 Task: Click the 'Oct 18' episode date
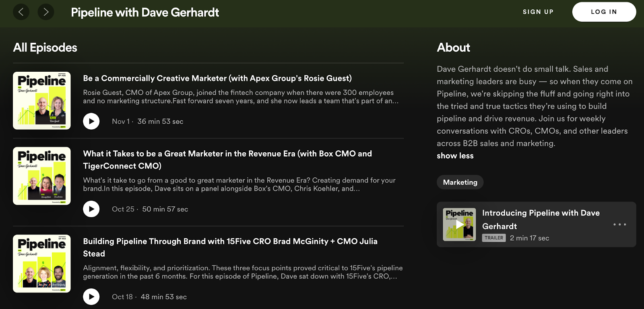[x=122, y=297]
